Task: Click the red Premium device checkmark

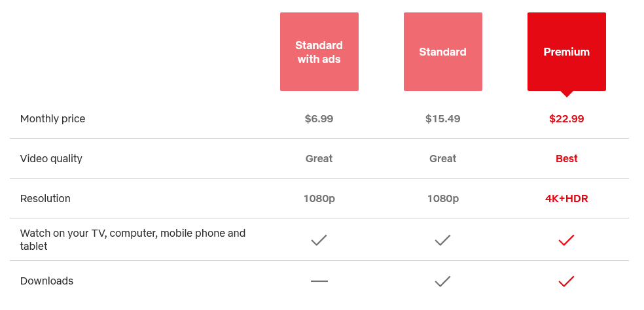Action: coord(566,240)
